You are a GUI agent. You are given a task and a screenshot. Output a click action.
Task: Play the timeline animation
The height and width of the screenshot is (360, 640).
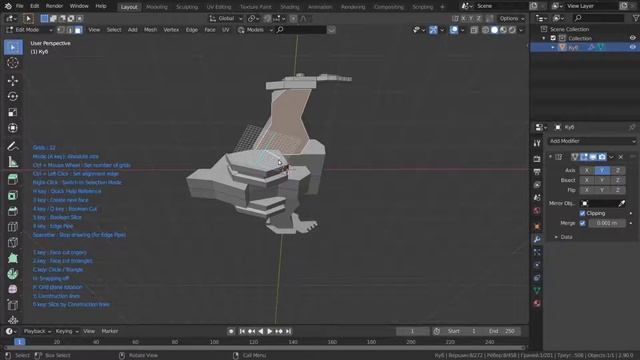[270, 331]
